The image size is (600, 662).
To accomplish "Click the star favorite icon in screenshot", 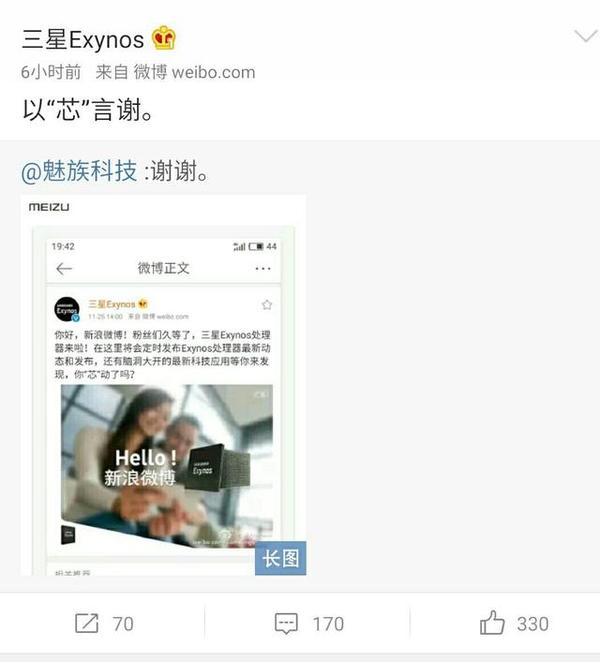I will (x=266, y=304).
